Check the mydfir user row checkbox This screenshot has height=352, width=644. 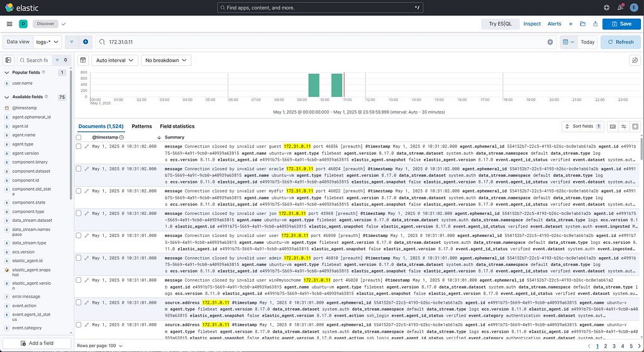click(x=79, y=190)
